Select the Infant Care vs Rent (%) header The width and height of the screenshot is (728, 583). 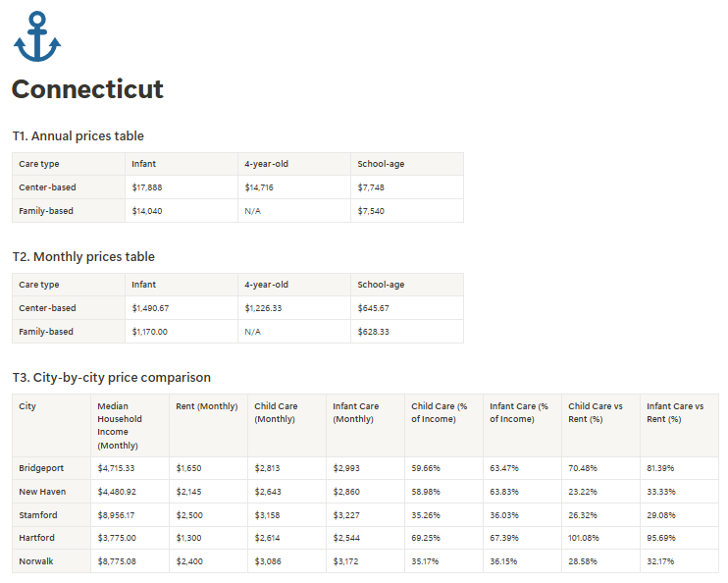(679, 426)
